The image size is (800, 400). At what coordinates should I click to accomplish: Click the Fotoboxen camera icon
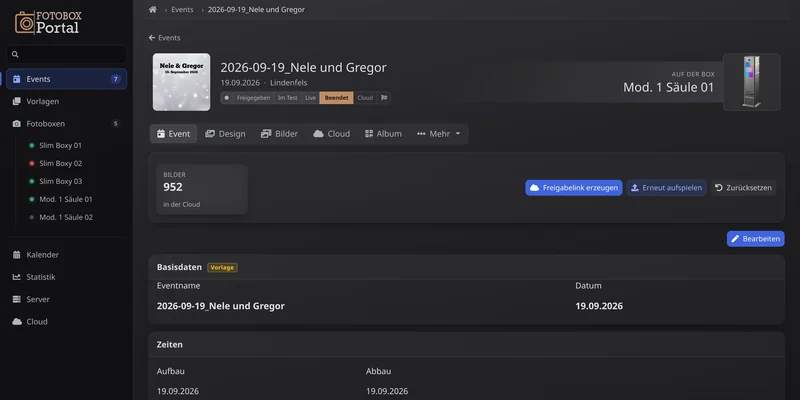click(x=16, y=123)
